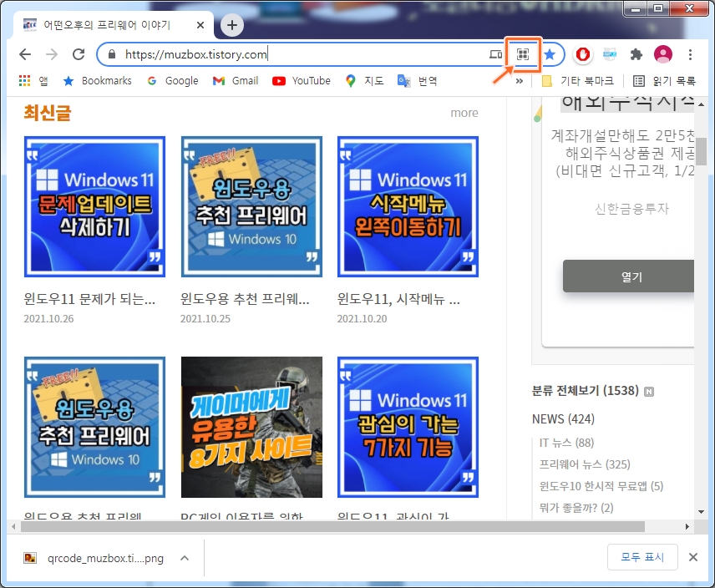Click the 최신글 section heading
This screenshot has height=588, width=715.
tap(48, 113)
